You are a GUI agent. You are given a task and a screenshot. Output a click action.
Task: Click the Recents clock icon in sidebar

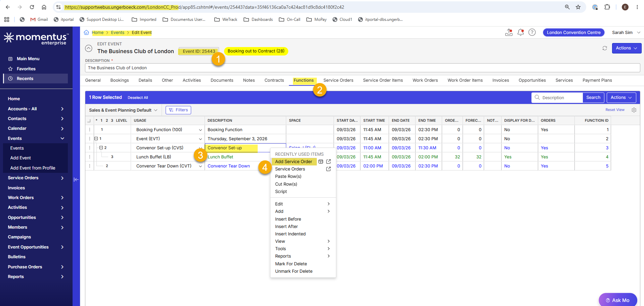10,79
